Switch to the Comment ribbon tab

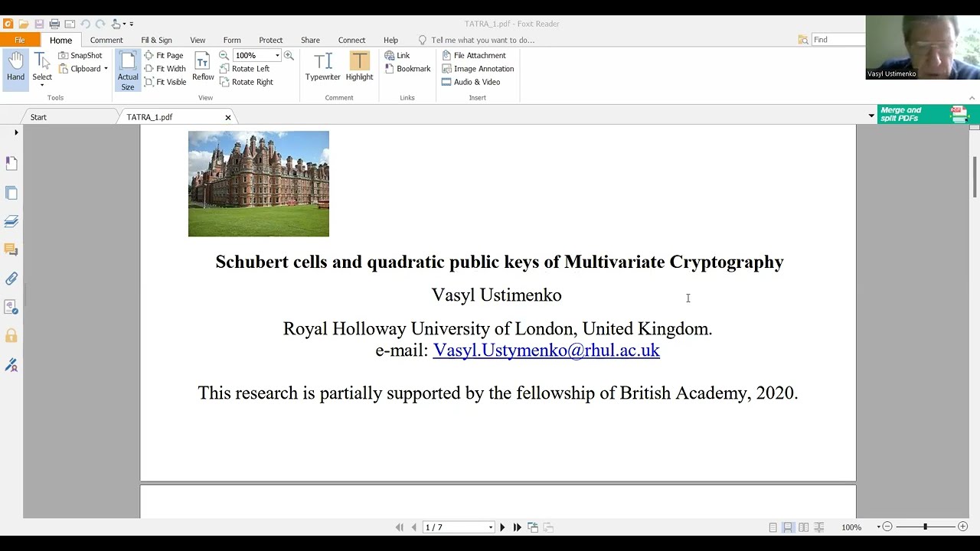(106, 40)
